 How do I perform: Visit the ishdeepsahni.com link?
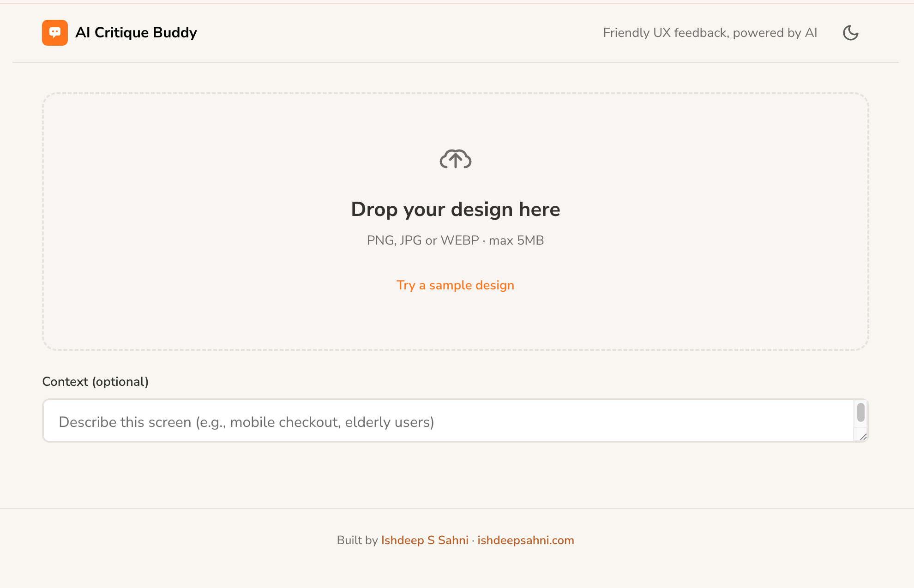pos(525,540)
